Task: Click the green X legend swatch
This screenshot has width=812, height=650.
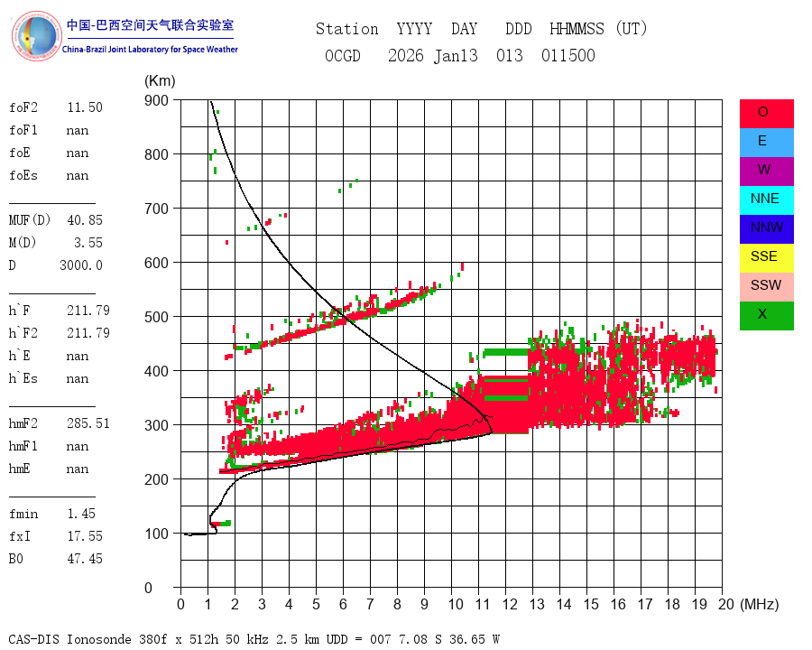Action: [x=766, y=316]
